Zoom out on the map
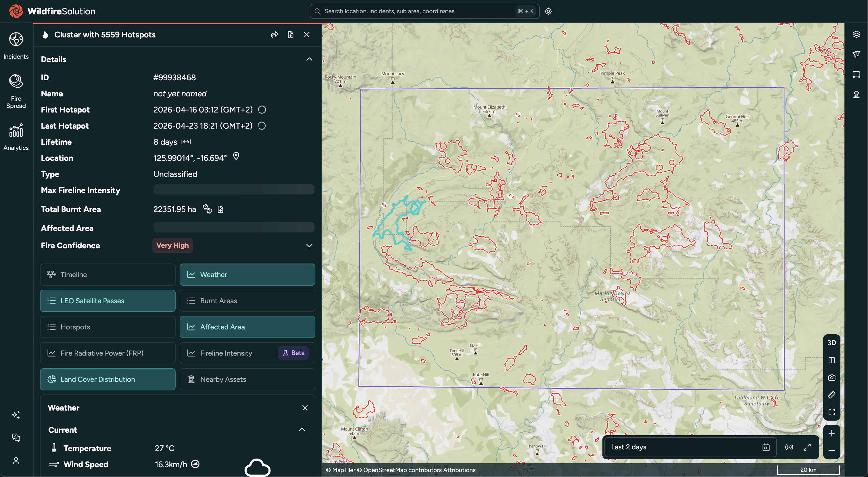Image resolution: width=868 pixels, height=477 pixels. (831, 451)
